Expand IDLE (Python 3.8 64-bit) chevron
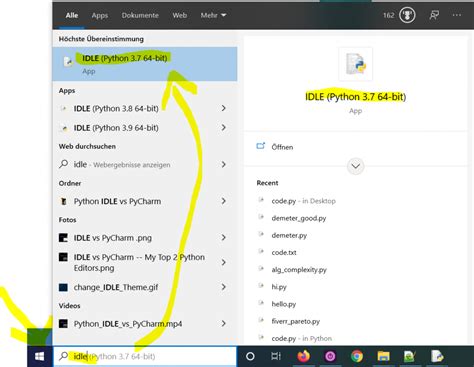 [224, 108]
